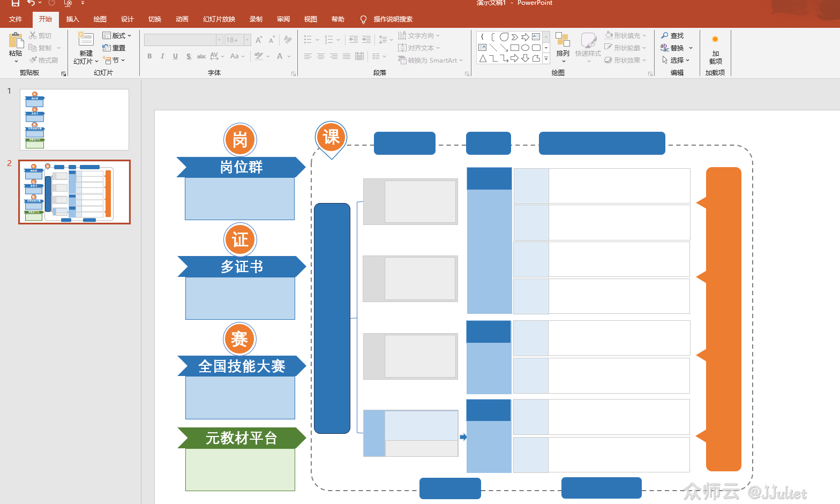Select the Text Box shape in gallery
Image resolution: width=840 pixels, height=504 pixels.
[536, 37]
